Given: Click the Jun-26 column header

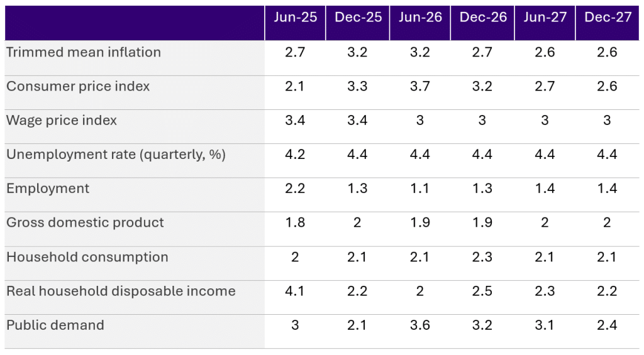Looking at the screenshot, I should (420, 18).
